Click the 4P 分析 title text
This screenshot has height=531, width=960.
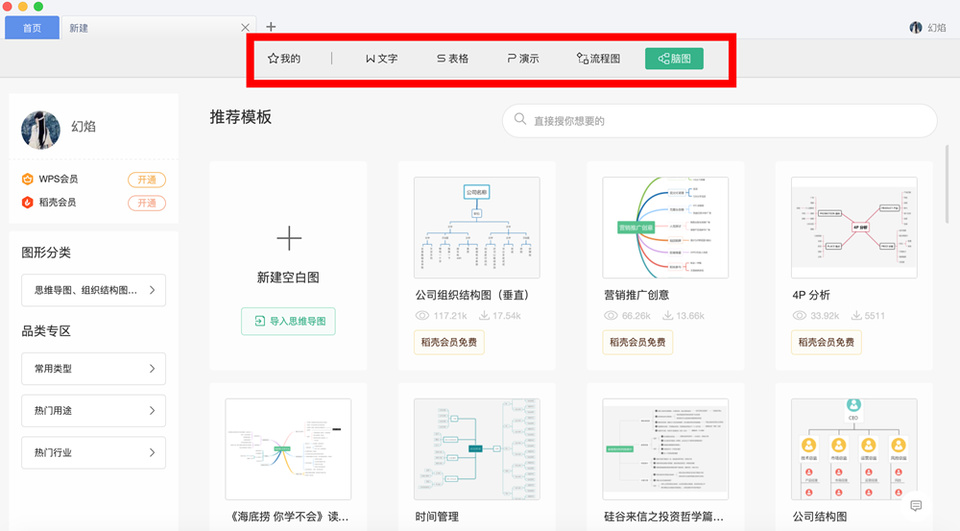(811, 295)
